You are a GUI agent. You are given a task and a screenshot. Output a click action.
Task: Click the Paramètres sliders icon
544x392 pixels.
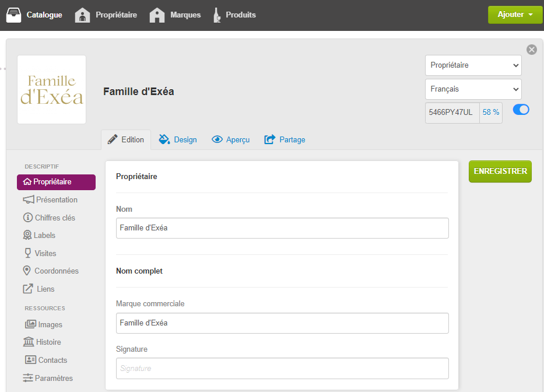tap(28, 378)
